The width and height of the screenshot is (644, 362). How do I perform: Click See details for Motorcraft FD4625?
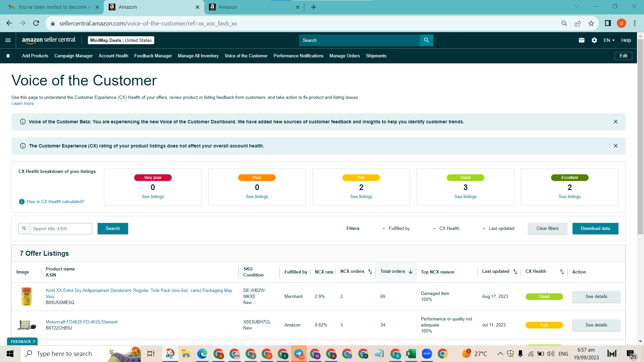pos(596,325)
